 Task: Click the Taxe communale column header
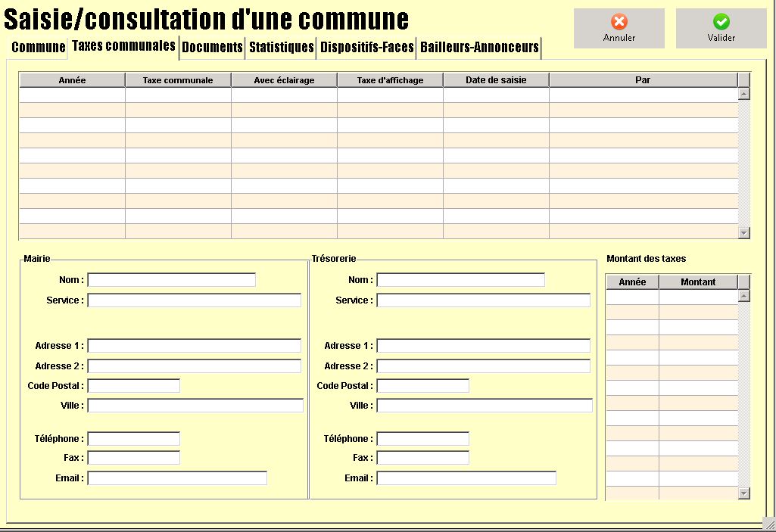(x=178, y=80)
